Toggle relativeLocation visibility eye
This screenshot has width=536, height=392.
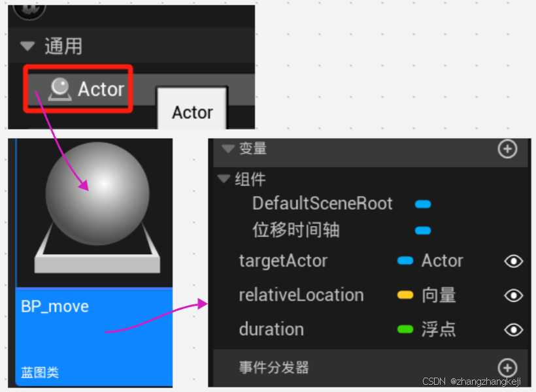(x=513, y=295)
